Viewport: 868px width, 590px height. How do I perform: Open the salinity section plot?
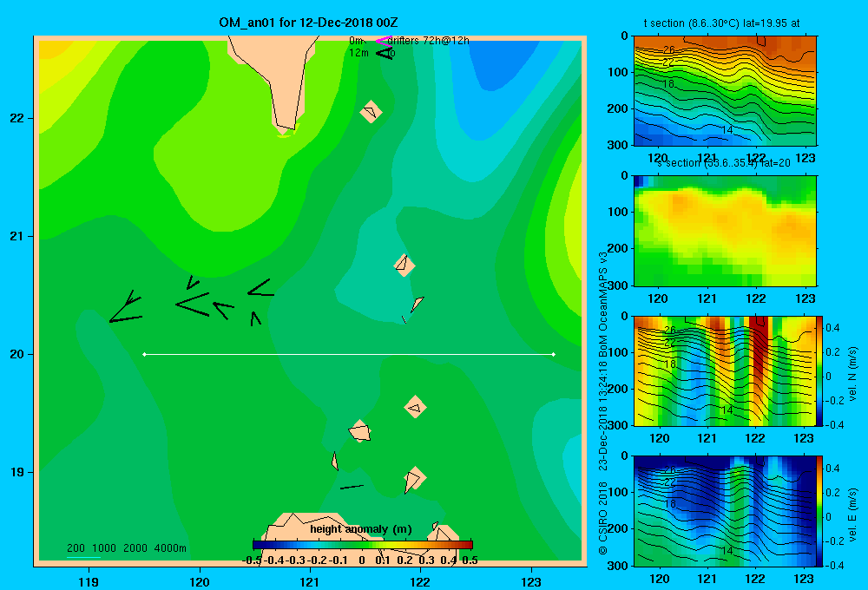725,231
